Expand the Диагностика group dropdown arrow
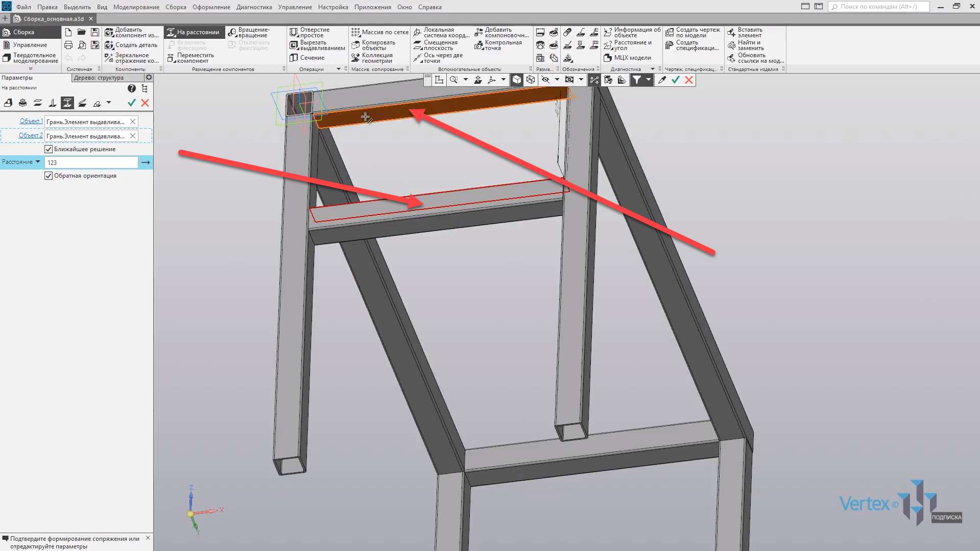The height and width of the screenshot is (551, 980). point(652,69)
